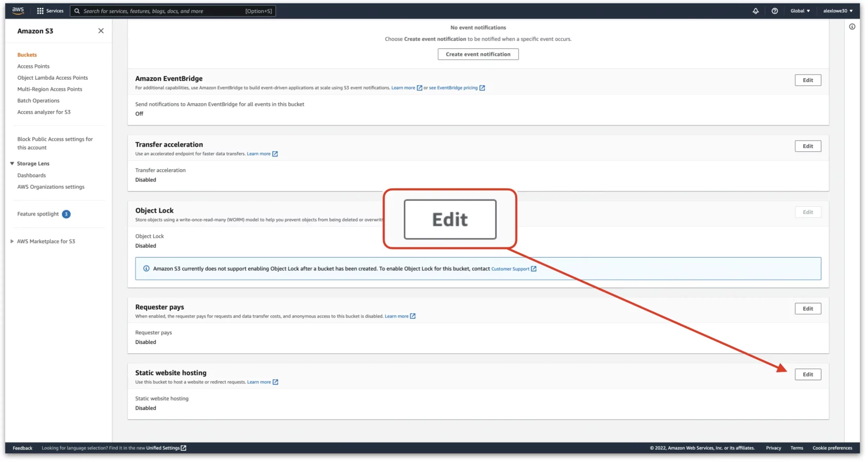Open Privacy link in footer

773,448
